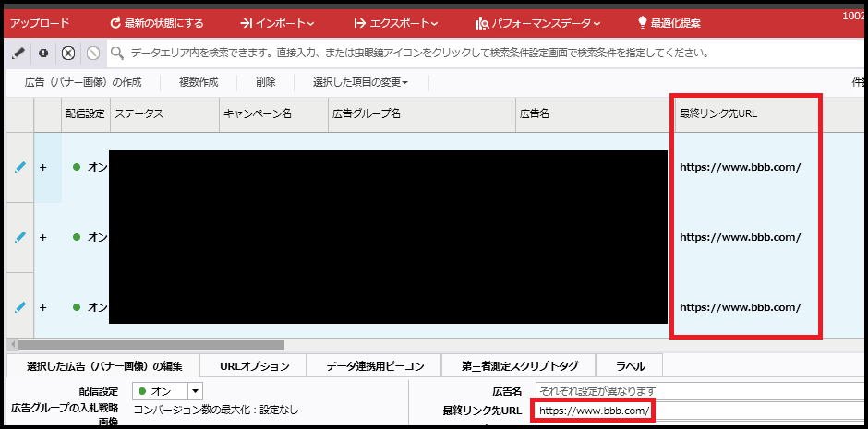Click the magnifying glass search icon
Screen dimensions: 868x429
tap(117, 53)
